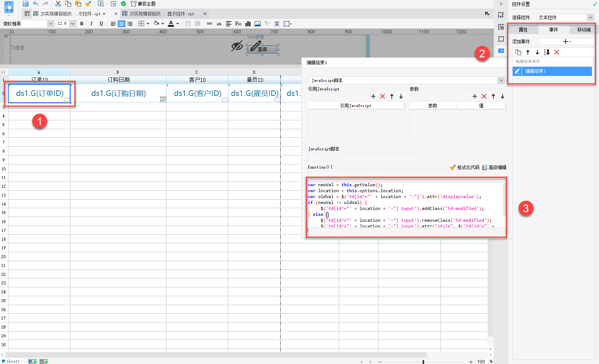Select cell ds1.G(客户ID)
Screen dimensions: 599x364
(x=198, y=93)
